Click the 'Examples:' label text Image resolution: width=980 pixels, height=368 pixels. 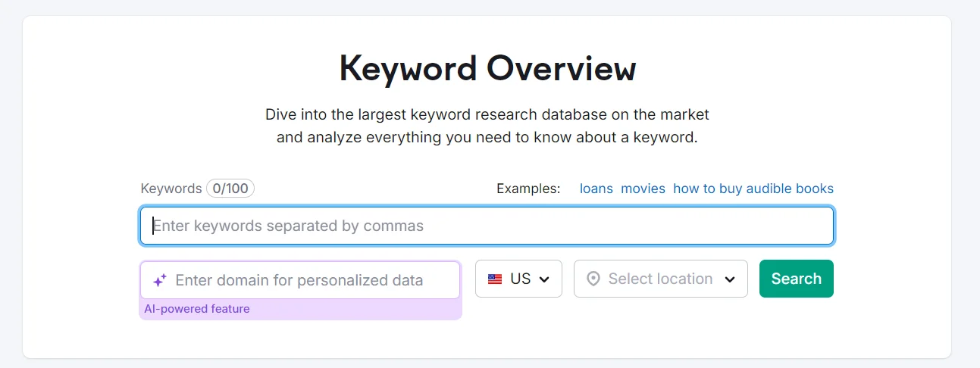[528, 189]
